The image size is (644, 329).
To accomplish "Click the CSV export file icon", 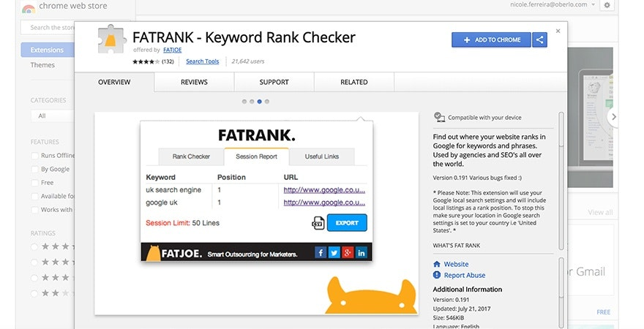I will (x=318, y=223).
